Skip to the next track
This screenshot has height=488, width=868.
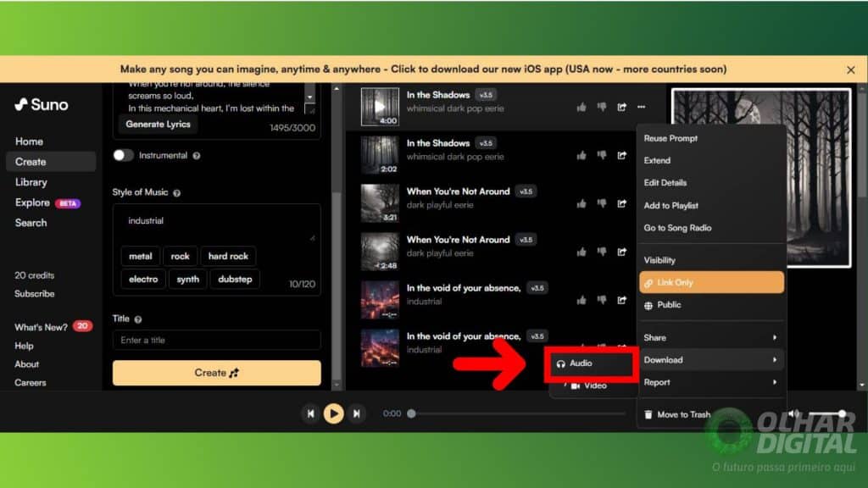tap(357, 413)
